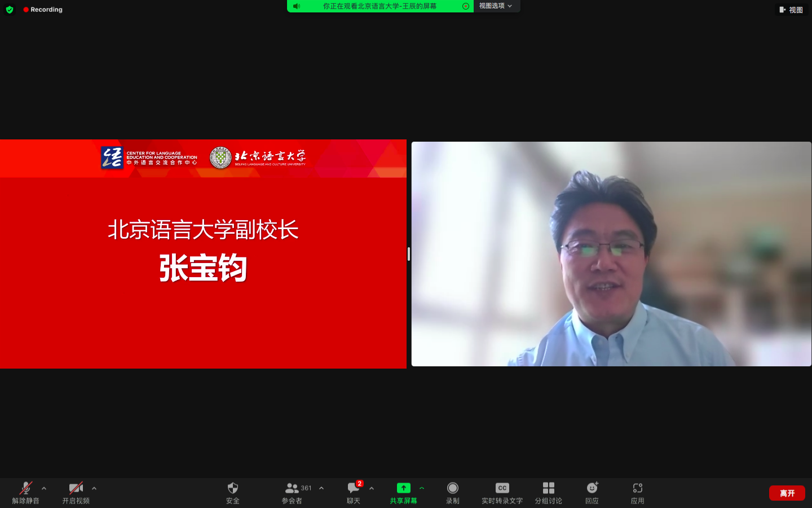Click the View (视图) layout button
The image size is (812, 508).
[x=791, y=10]
